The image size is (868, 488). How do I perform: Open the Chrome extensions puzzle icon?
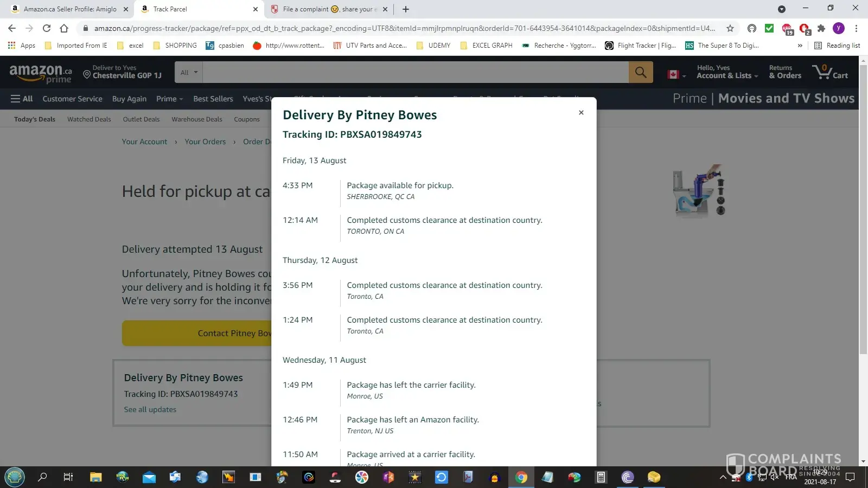tap(821, 28)
